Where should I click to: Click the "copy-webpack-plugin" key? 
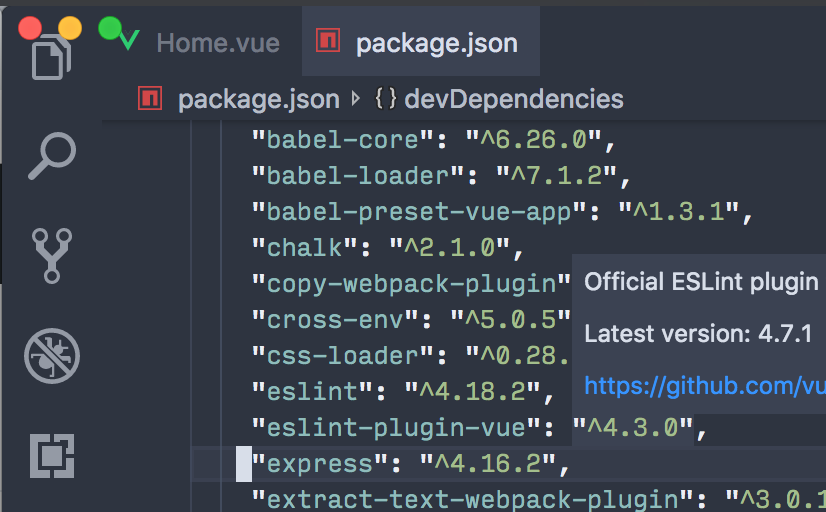(x=411, y=284)
